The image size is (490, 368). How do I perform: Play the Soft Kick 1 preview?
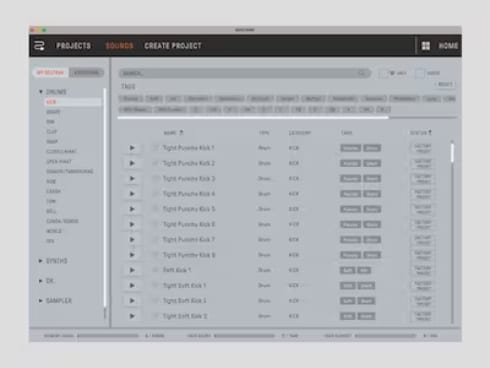pyautogui.click(x=132, y=270)
